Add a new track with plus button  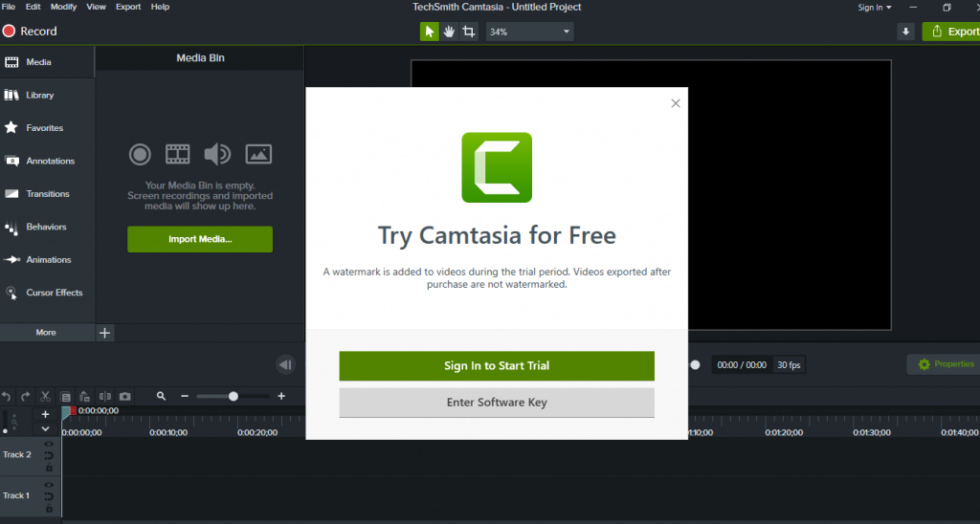pos(45,414)
